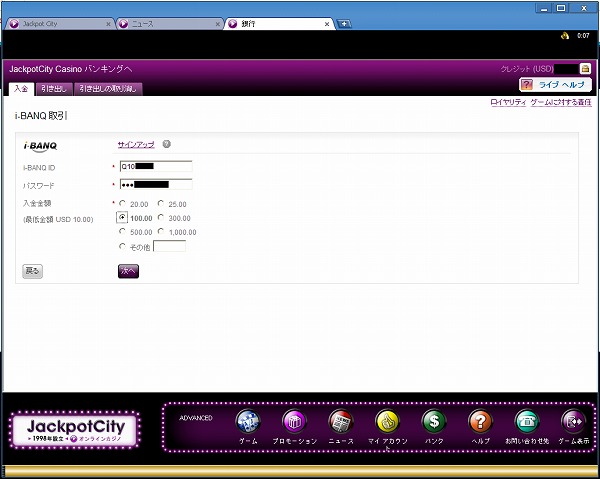Select the 20.00 deposit amount
The width and height of the screenshot is (600, 479).
(x=122, y=203)
